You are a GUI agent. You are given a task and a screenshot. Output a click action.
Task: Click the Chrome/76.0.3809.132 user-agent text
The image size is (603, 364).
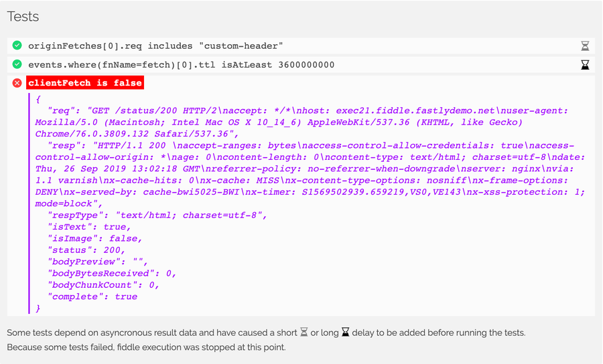pyautogui.click(x=92, y=134)
